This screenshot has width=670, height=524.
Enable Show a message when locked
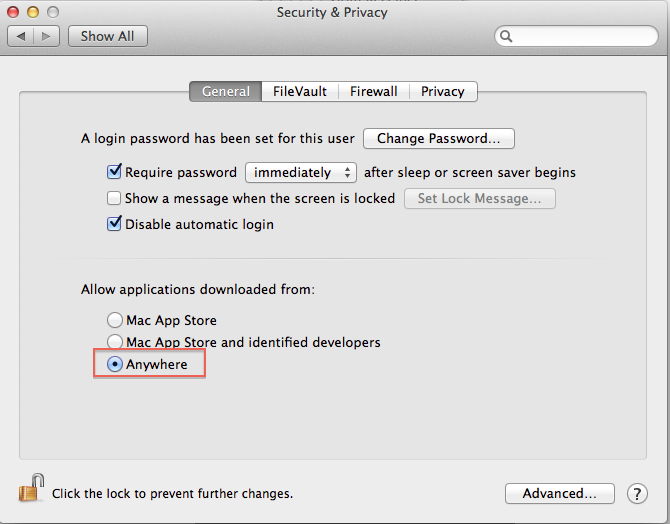[114, 198]
